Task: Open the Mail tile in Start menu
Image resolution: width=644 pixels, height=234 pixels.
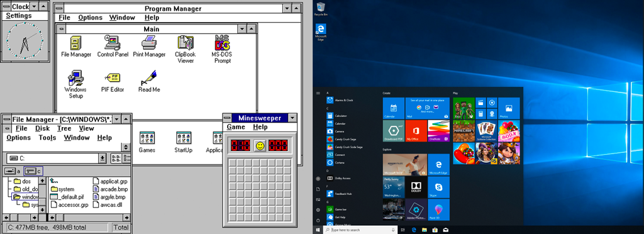Action: (428, 108)
